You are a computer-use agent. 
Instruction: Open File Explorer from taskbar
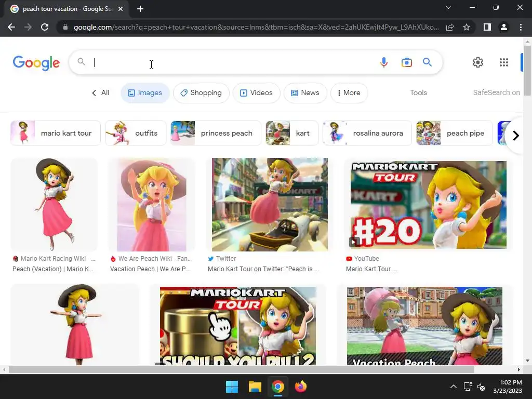[255, 387]
